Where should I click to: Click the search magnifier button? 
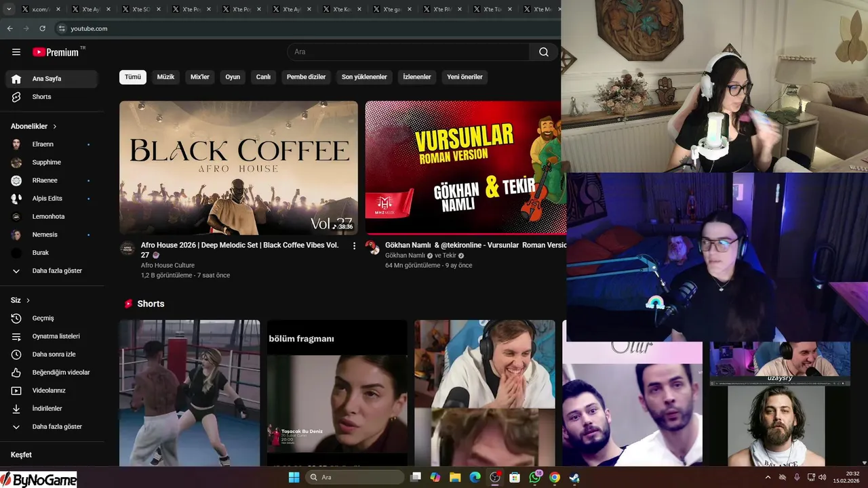pyautogui.click(x=544, y=52)
